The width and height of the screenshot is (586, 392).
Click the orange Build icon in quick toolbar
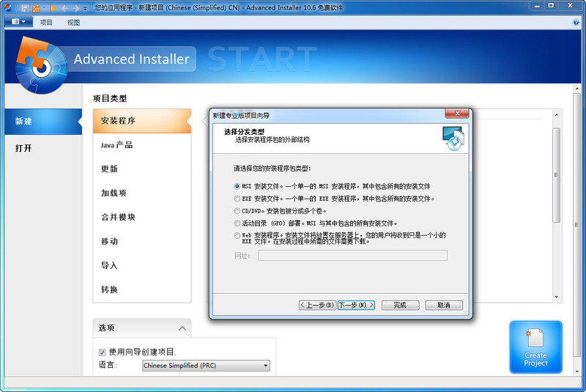[36, 8]
